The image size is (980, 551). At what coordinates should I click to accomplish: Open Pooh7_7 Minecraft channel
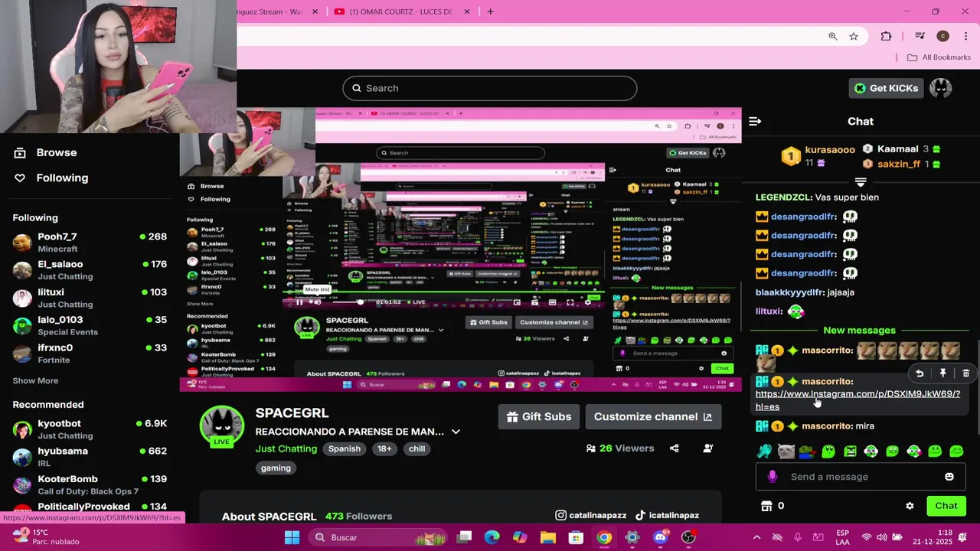[x=90, y=243]
